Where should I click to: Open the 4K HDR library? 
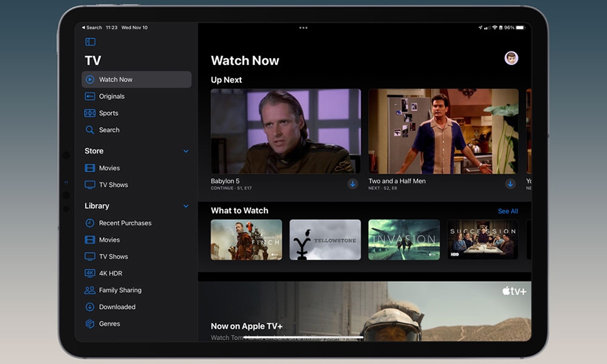pos(137,273)
